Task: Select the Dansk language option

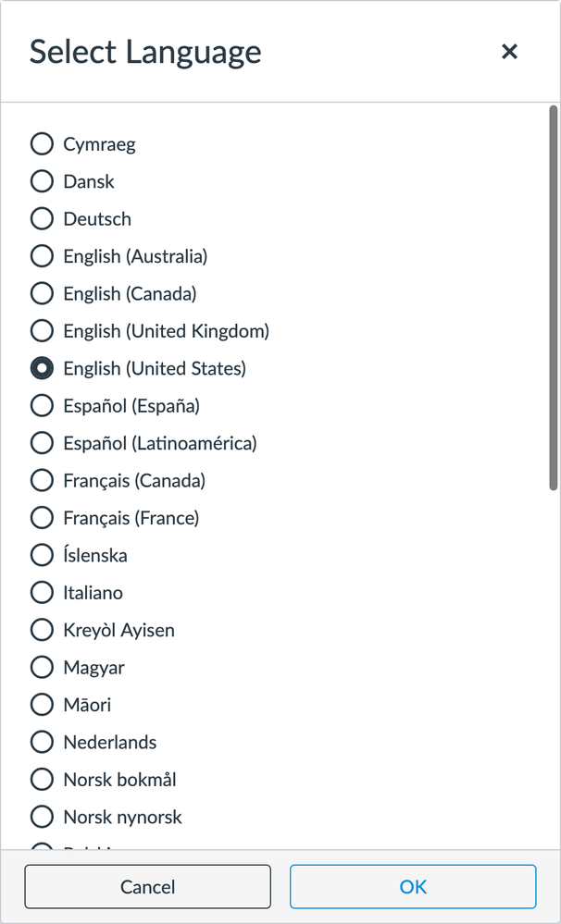Action: click(x=42, y=181)
